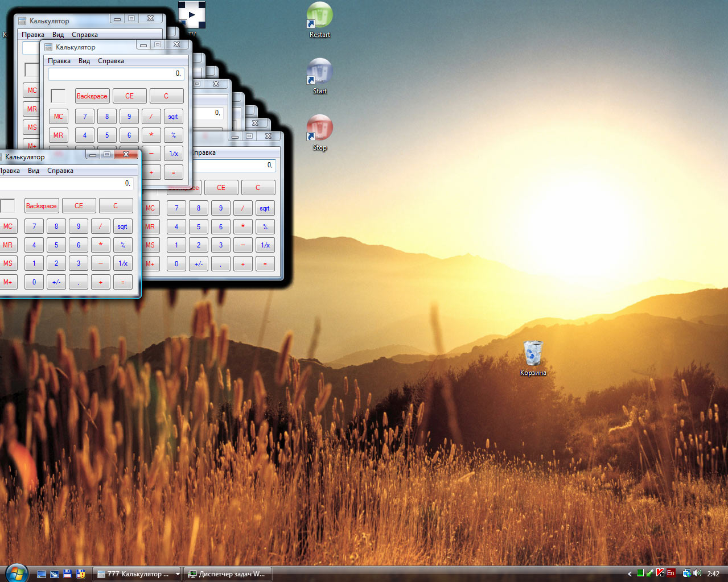This screenshot has width=728, height=582.
Task: Click the taskbar clock showing 2:42
Action: click(713, 574)
